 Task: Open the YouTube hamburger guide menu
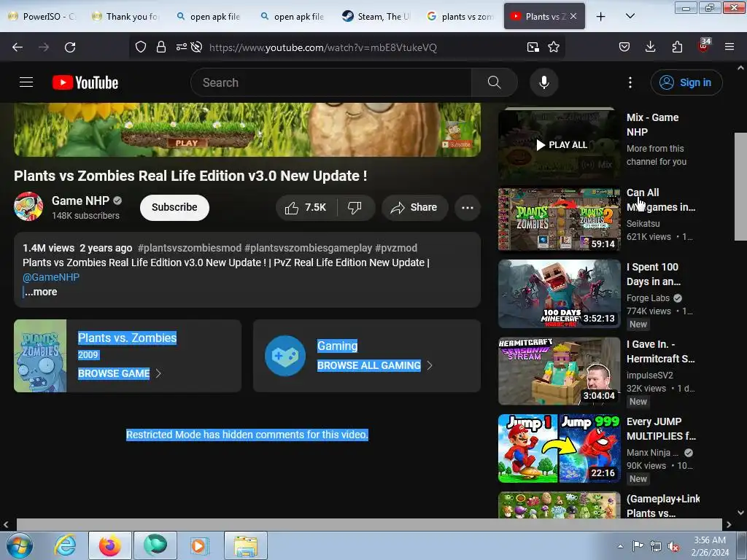pos(26,82)
